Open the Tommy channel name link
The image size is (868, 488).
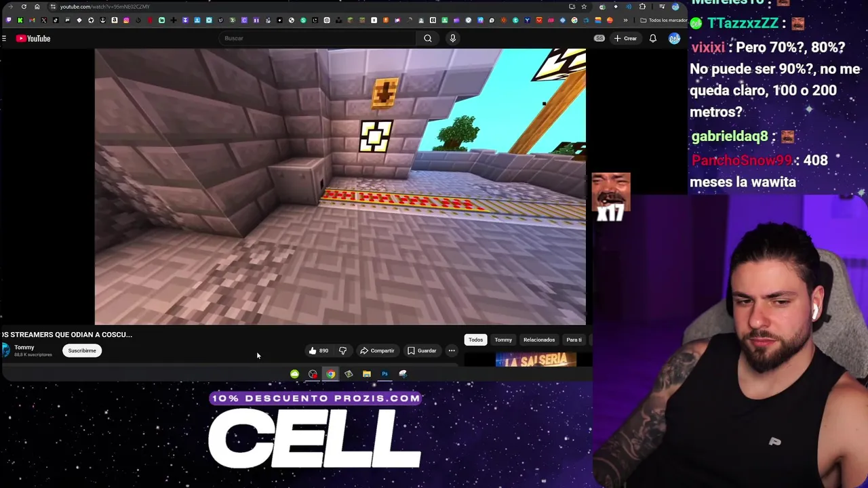[24, 348]
